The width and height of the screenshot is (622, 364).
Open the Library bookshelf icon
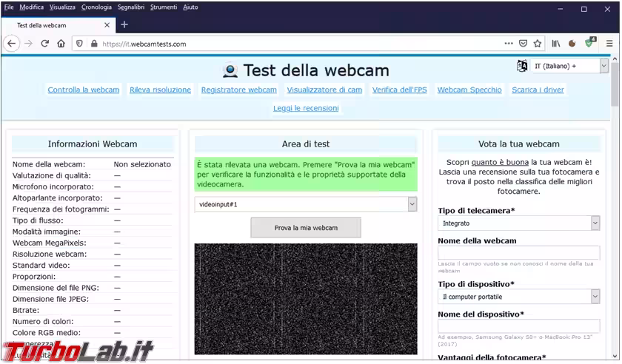click(556, 44)
